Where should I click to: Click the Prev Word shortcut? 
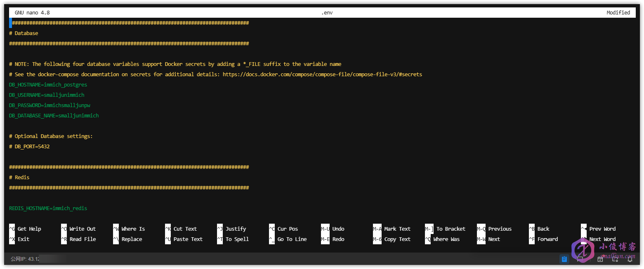tap(598, 229)
